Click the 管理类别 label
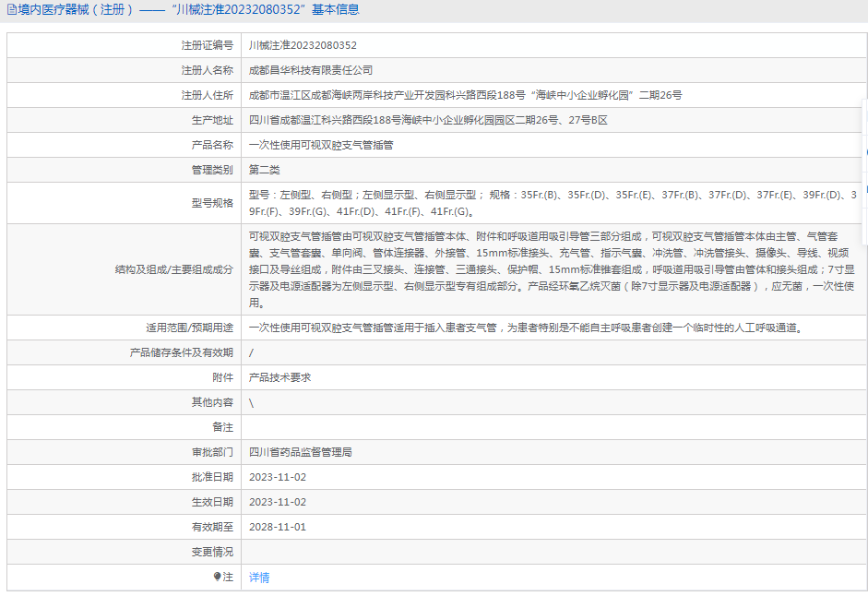 (x=212, y=170)
